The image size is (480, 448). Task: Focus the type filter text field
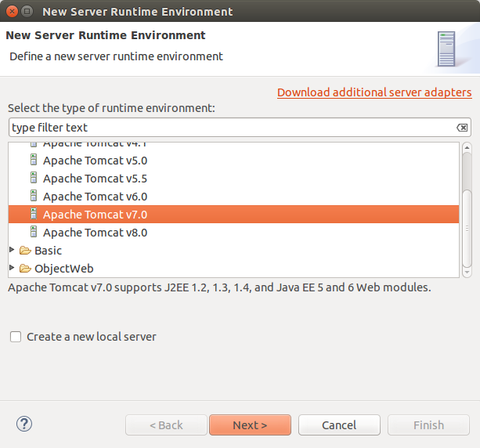tap(231, 128)
